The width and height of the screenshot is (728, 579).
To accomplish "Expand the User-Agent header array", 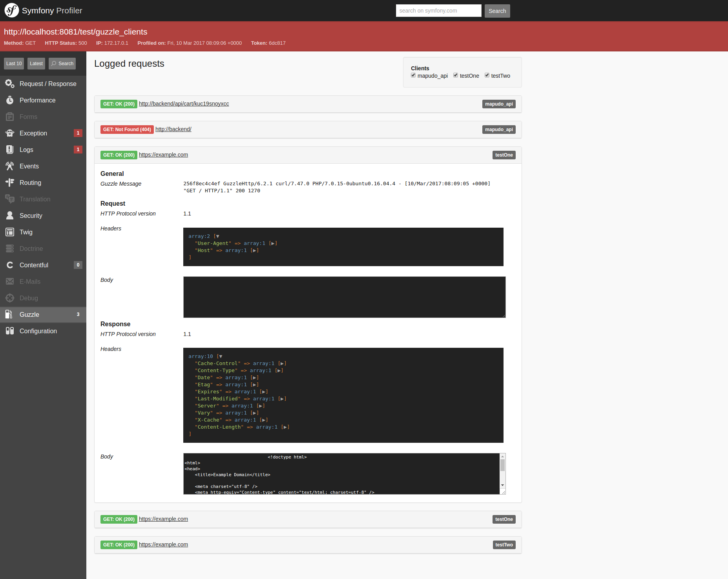I will (273, 243).
